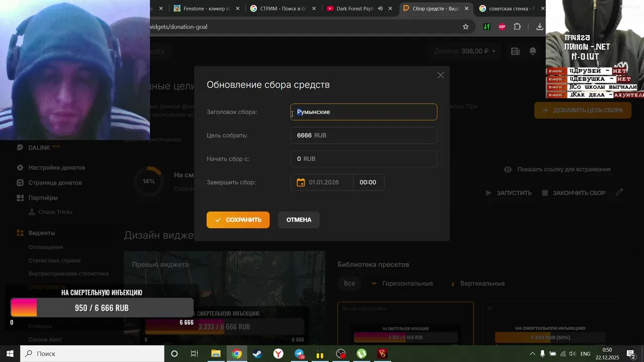Open DALINK in sidebar
Image resolution: width=644 pixels, height=362 pixels.
point(38,147)
